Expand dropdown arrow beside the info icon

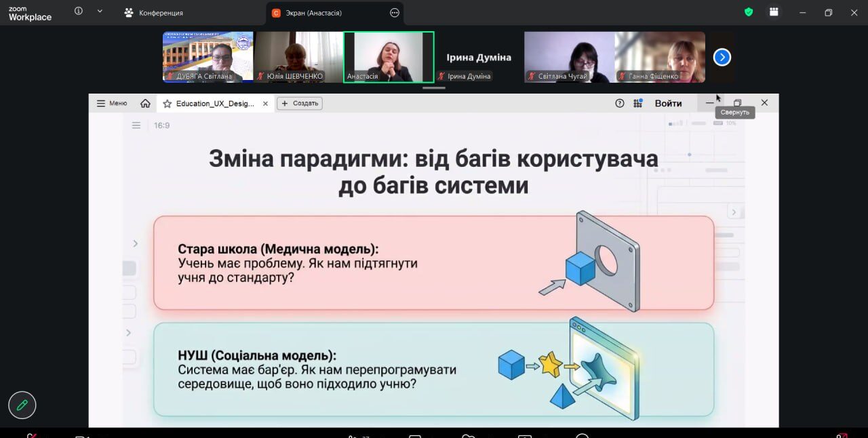100,12
